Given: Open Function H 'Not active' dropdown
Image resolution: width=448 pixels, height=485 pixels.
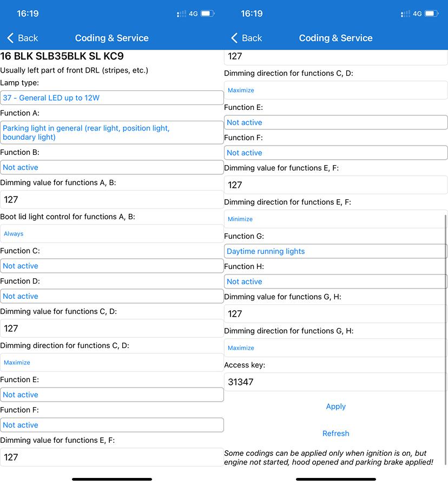Looking at the screenshot, I should coord(336,281).
